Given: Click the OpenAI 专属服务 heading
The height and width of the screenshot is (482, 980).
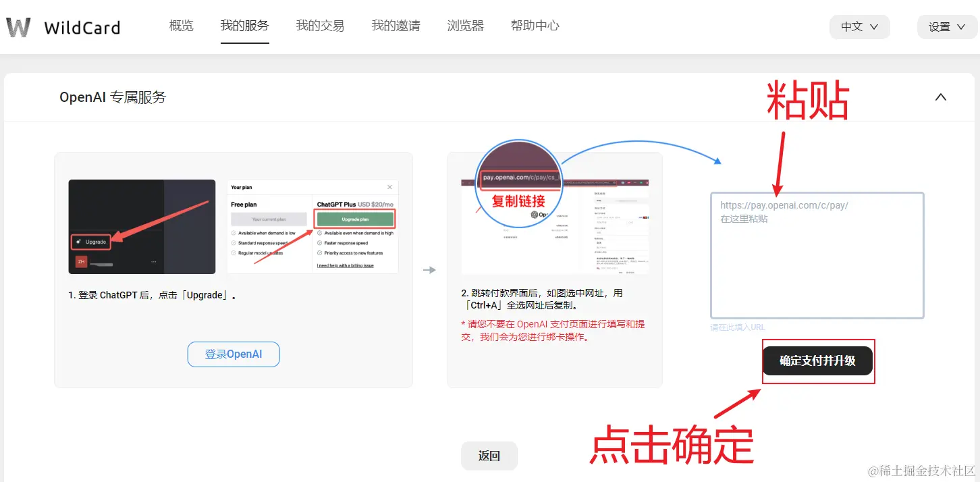Looking at the screenshot, I should click(x=113, y=97).
